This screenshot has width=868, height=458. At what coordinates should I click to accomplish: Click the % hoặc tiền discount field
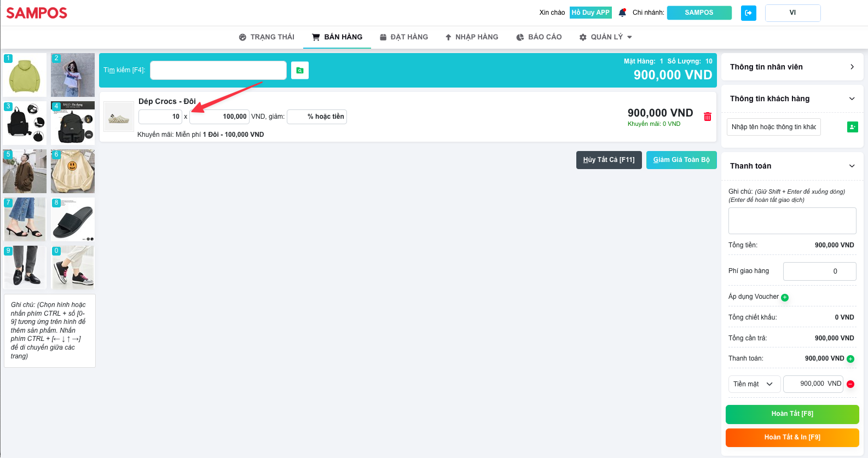tap(317, 117)
